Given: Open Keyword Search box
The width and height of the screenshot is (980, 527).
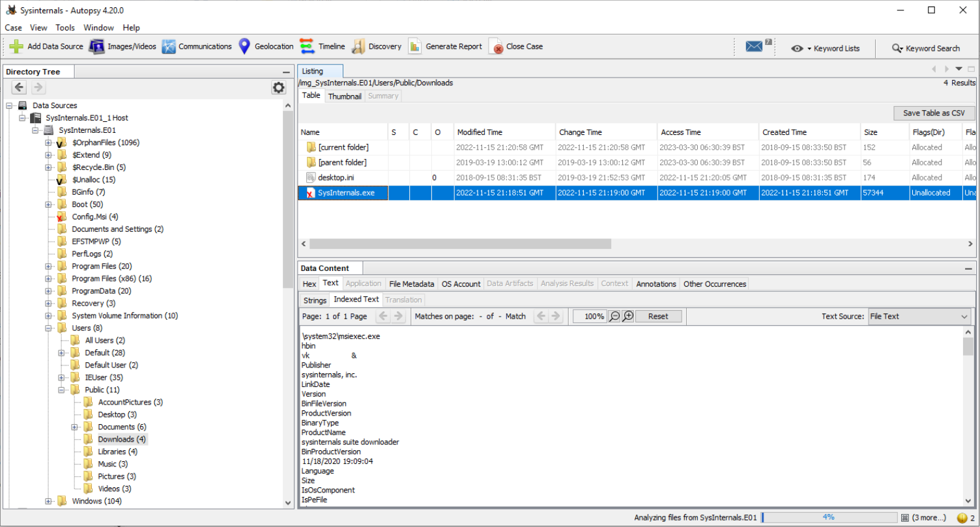Looking at the screenshot, I should click(x=926, y=48).
